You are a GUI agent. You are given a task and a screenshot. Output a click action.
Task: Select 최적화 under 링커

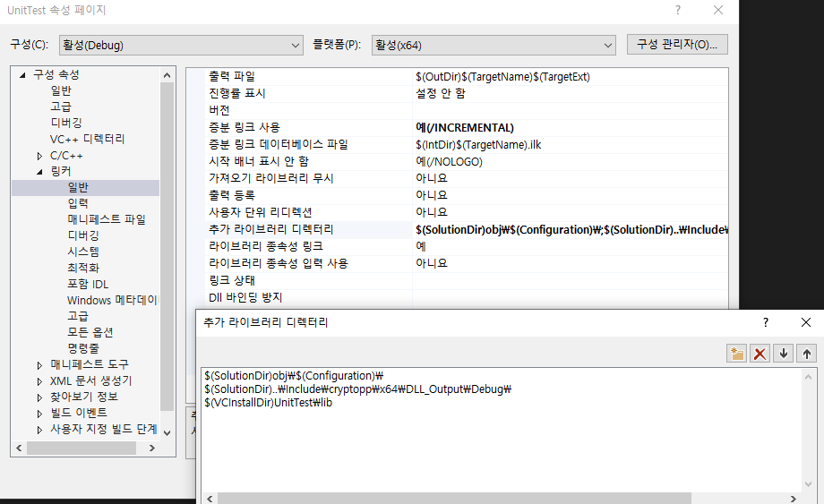point(83,268)
